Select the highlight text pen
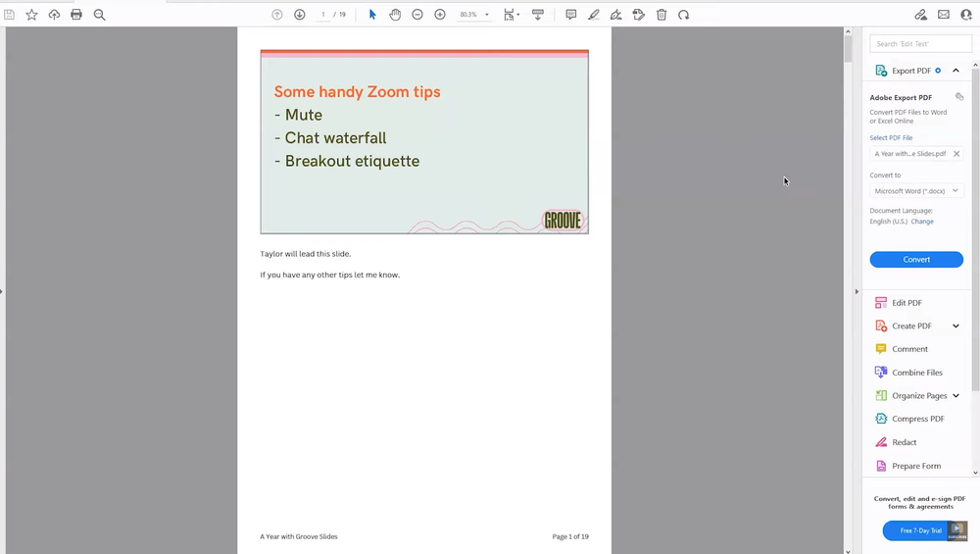 pos(594,15)
